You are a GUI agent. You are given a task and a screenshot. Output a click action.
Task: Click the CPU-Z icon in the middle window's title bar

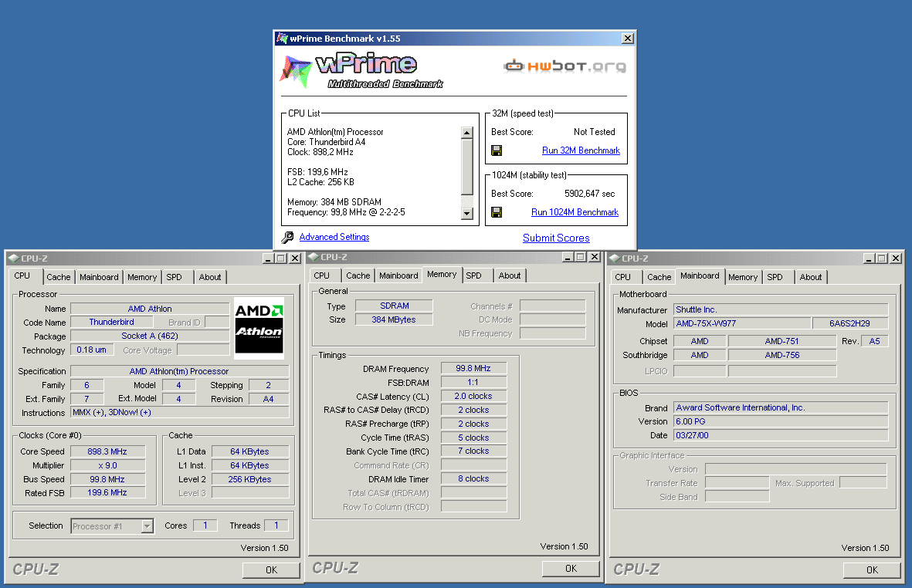pyautogui.click(x=314, y=257)
